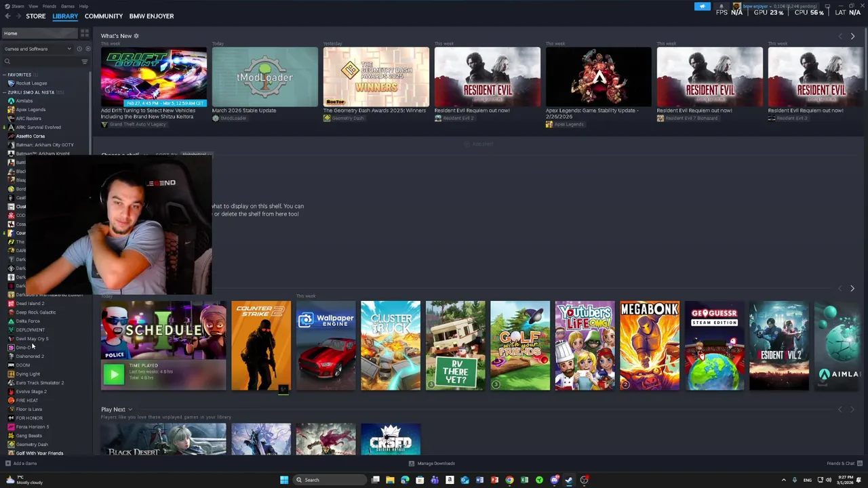This screenshot has width=868, height=488.
Task: Open the Apex Legends Game Stability Update link
Action: click(592, 113)
